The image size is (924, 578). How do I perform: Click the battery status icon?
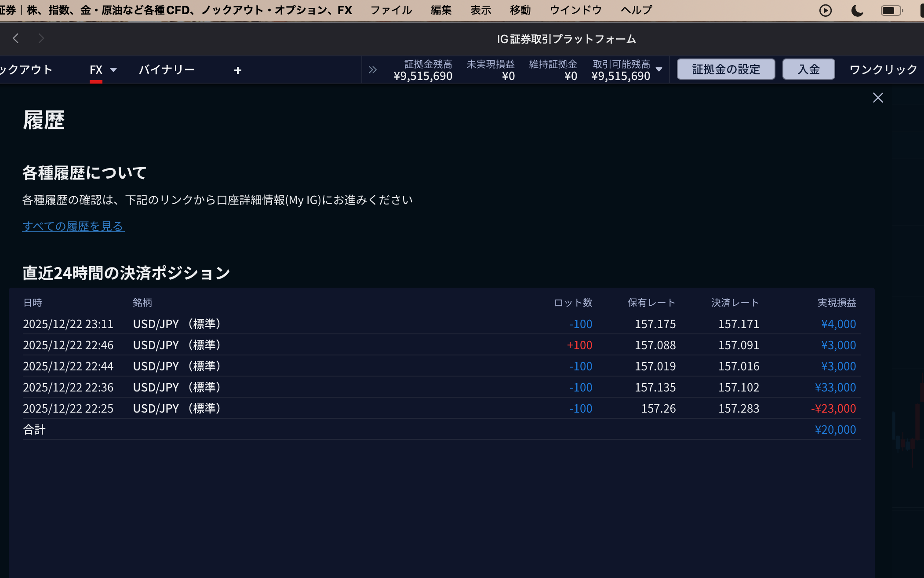pos(891,11)
